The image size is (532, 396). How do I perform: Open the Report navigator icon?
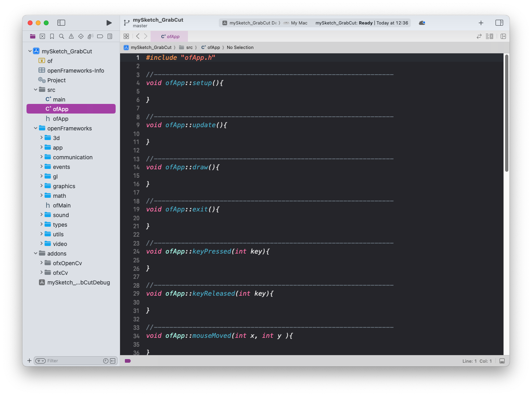tap(110, 37)
